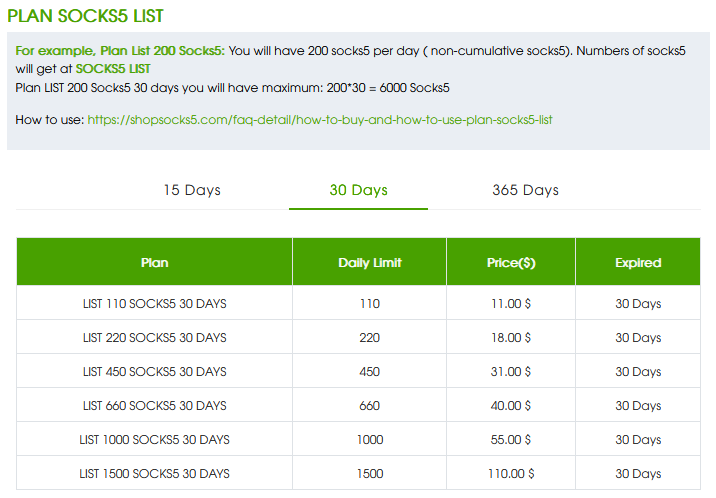
Task: Click the Daily Limit column header
Action: (369, 263)
